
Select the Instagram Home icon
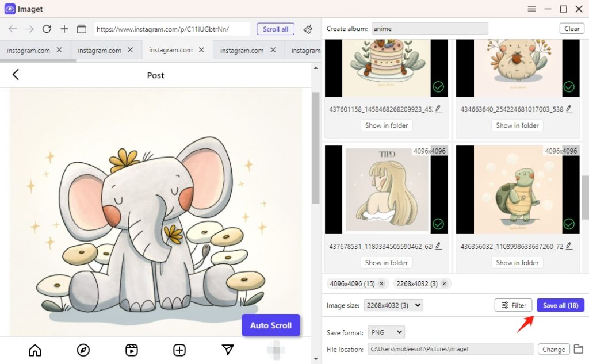tap(35, 350)
